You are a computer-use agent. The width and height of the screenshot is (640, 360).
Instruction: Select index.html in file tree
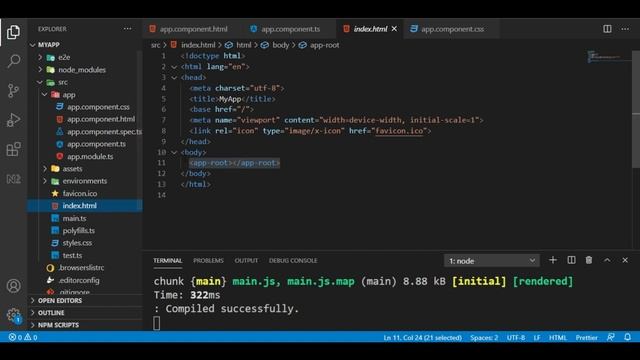click(85, 206)
